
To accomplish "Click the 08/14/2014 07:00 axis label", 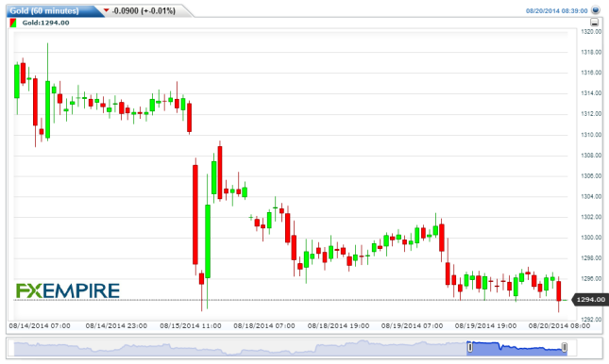I will pyautogui.click(x=40, y=326).
